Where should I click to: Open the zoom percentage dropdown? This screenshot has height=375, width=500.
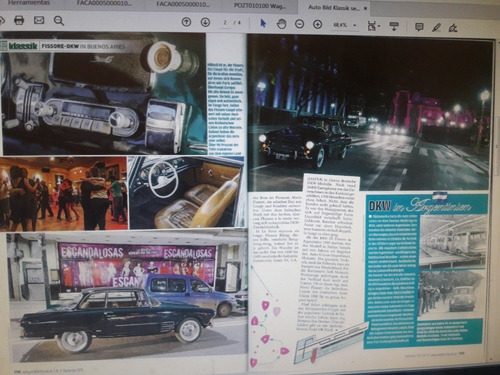(345, 25)
